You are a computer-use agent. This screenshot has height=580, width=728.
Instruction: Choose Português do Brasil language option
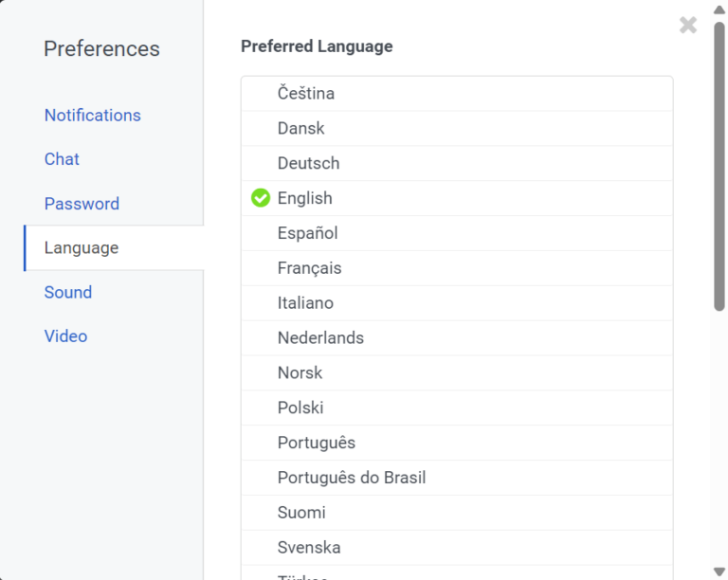[352, 478]
